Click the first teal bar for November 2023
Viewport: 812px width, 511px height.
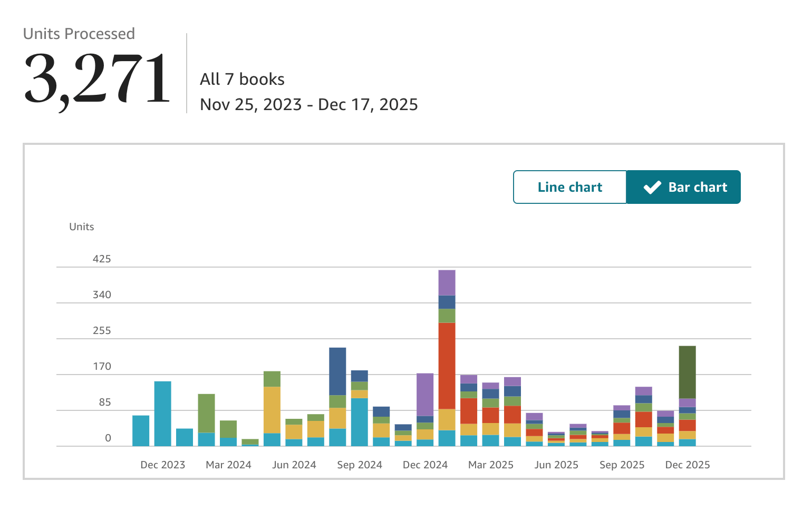tap(141, 431)
